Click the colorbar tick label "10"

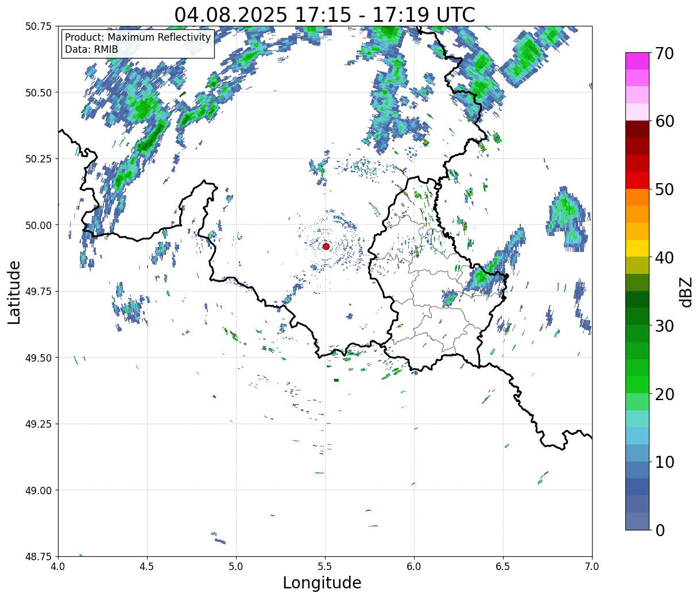(664, 462)
